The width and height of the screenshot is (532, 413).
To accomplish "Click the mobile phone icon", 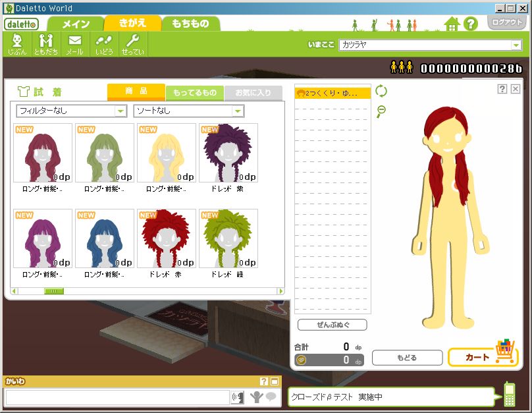I will click(x=509, y=395).
